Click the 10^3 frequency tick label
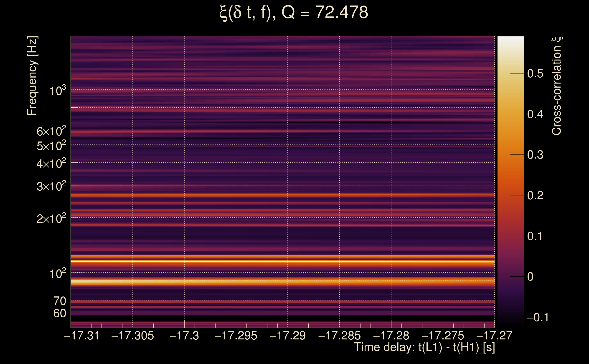This screenshot has width=589, height=364. [58, 91]
